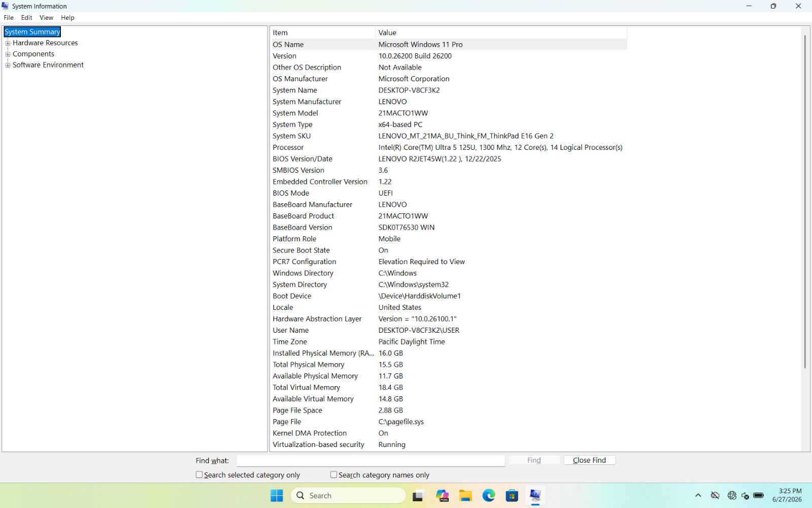Screen dimensions: 812x508
Task: Click the SDK0T76530 WIN value
Action: pyautogui.click(x=406, y=228)
